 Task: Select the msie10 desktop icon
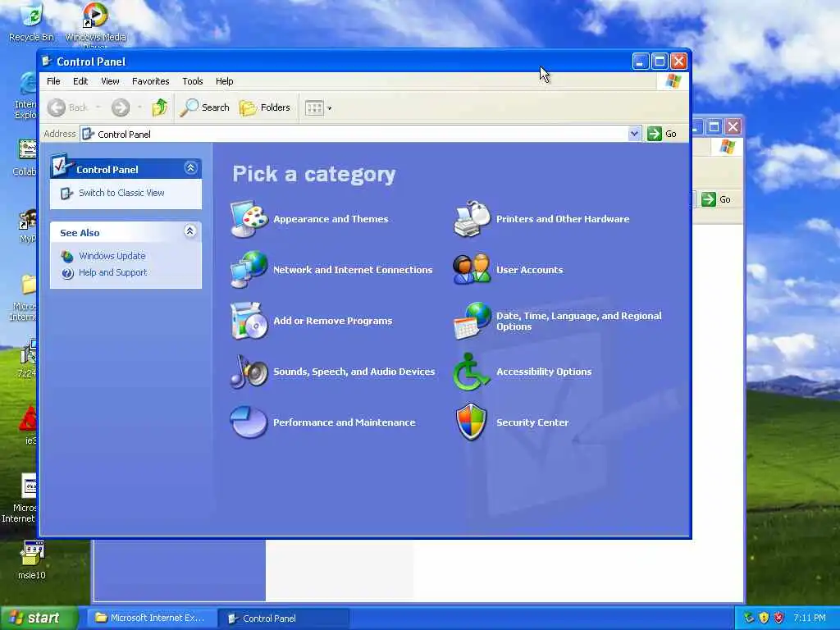32,560
